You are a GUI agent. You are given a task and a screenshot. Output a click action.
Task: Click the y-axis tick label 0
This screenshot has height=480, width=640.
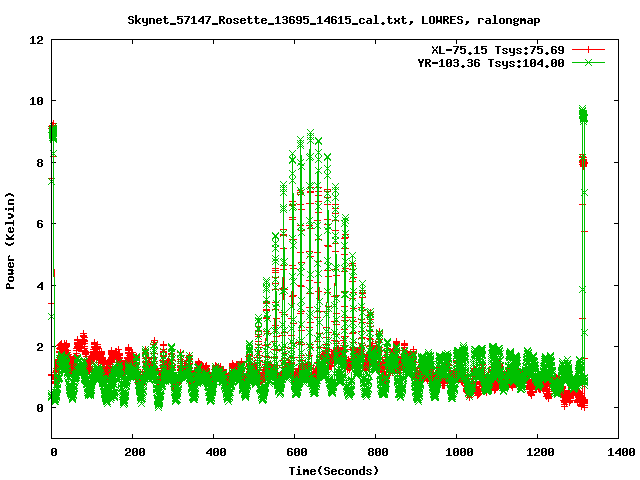pyautogui.click(x=40, y=408)
